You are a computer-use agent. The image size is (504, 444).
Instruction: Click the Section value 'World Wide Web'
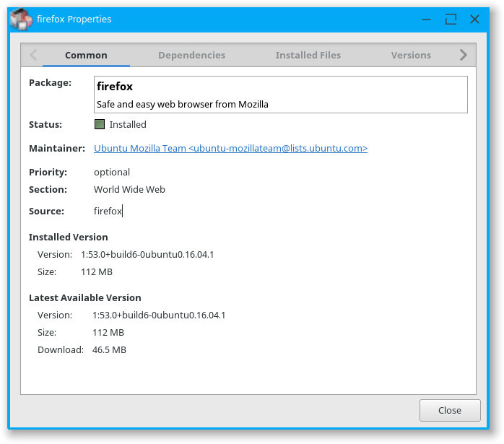coord(129,189)
